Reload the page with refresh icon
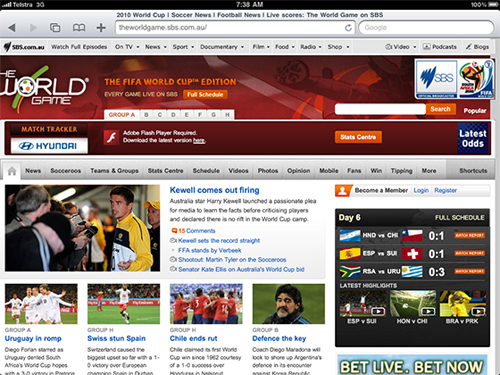The width and height of the screenshot is (500, 375). [x=348, y=28]
